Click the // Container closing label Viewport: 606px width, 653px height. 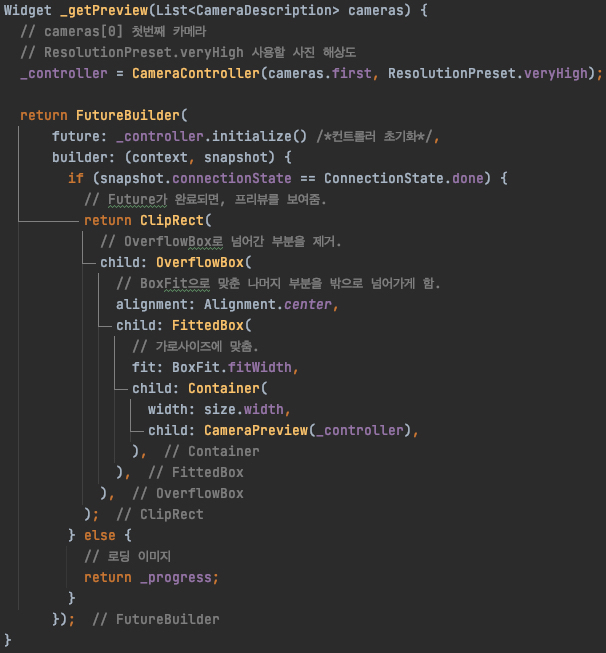click(x=212, y=451)
